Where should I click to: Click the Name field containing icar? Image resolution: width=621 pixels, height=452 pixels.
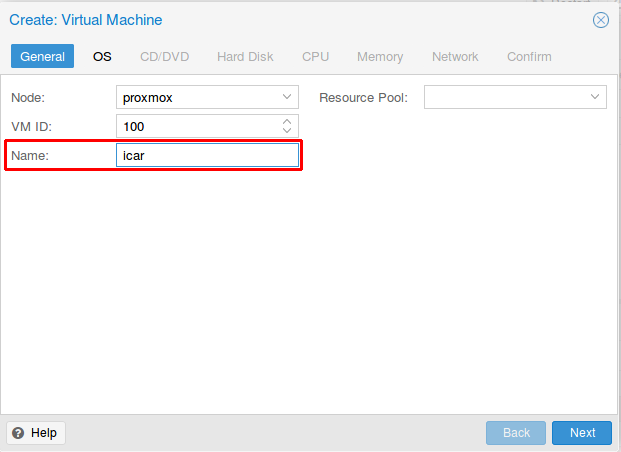[208, 155]
